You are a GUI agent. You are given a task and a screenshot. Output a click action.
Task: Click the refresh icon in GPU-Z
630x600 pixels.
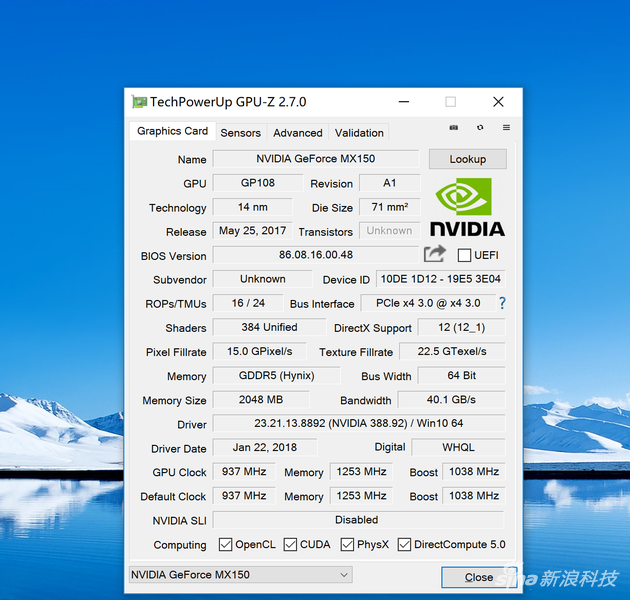coord(480,128)
